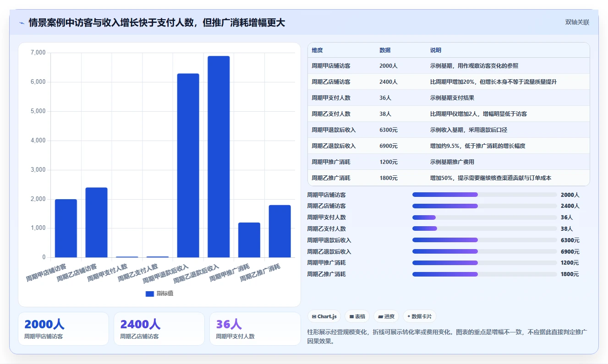Click the dashboard title headline text

157,22
